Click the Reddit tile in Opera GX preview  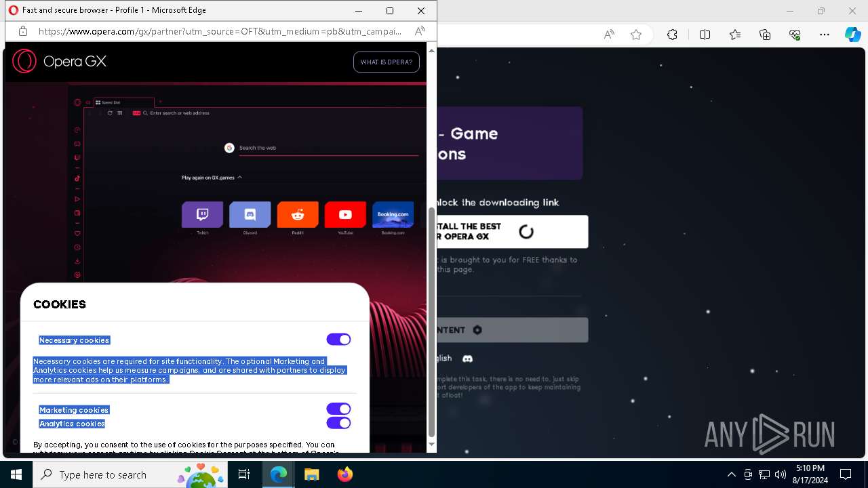(298, 215)
